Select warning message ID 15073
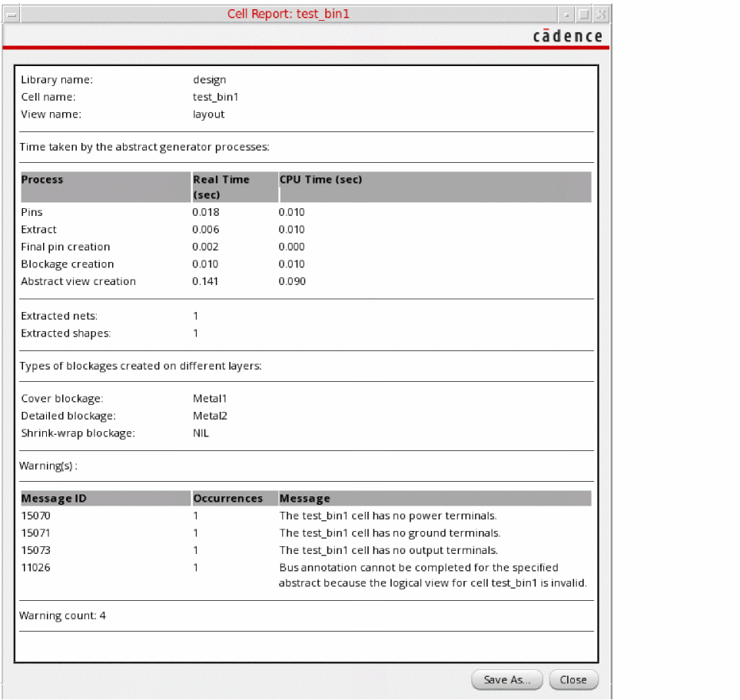This screenshot has width=740, height=700. pos(35,550)
